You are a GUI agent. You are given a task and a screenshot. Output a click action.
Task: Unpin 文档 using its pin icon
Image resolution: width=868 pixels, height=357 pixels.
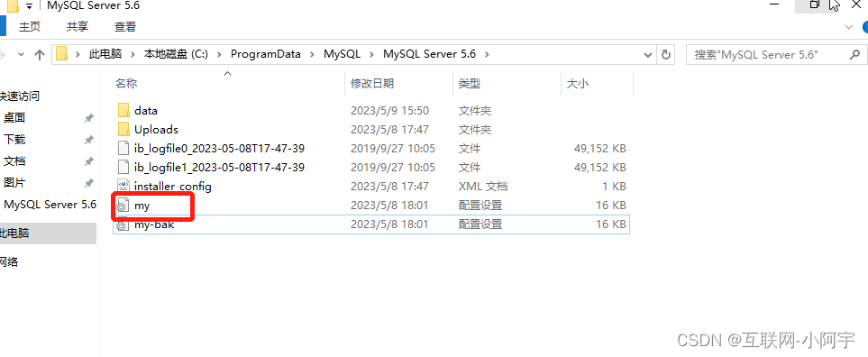point(88,161)
